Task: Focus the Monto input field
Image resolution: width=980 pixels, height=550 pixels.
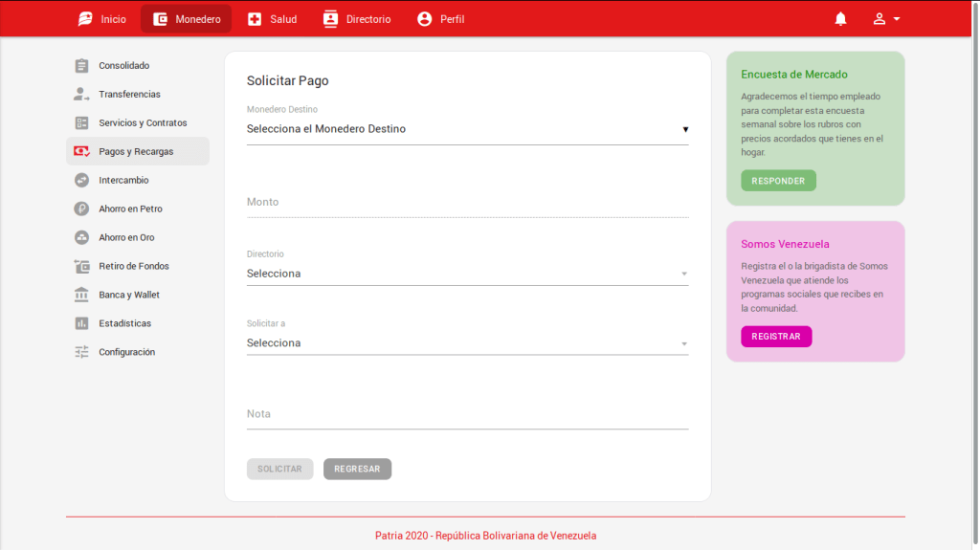Action: (x=467, y=203)
